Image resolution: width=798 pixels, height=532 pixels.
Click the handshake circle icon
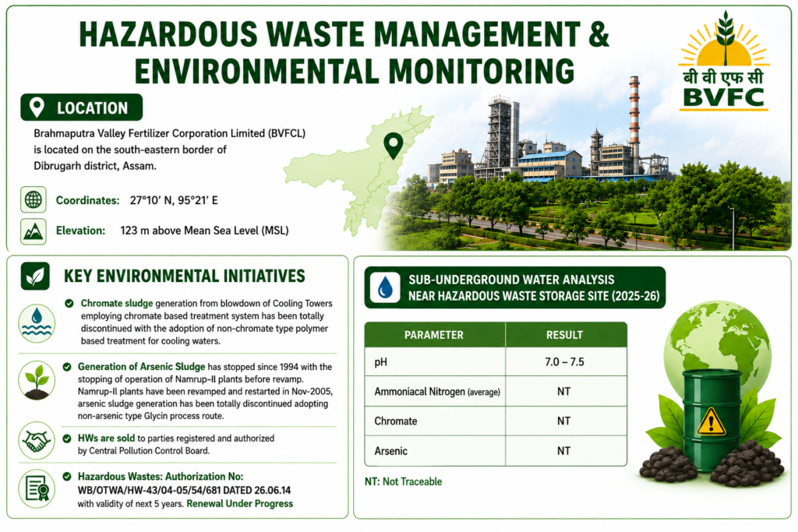[x=37, y=440]
